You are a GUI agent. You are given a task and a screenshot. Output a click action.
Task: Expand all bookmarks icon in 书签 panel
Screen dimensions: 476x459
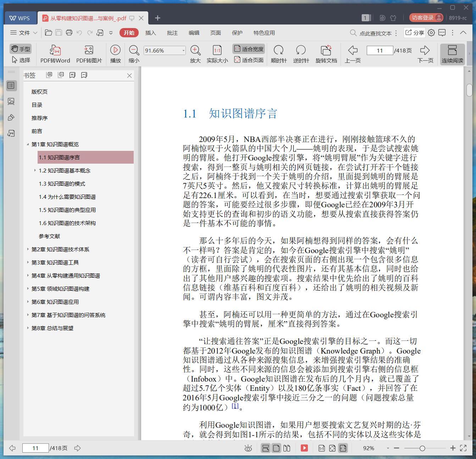(49, 75)
